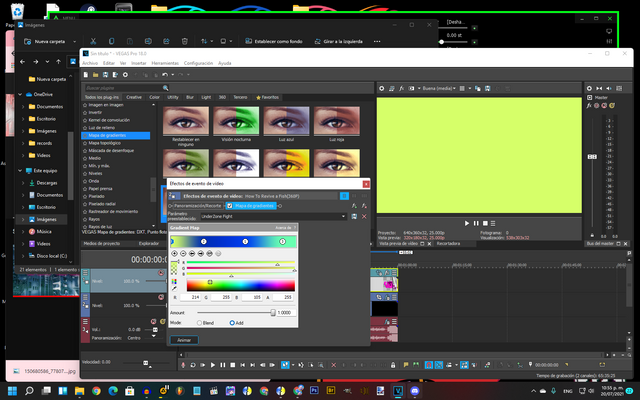This screenshot has width=640, height=400.
Task: Save the preset with the floppy disk icon
Action: 354,216
